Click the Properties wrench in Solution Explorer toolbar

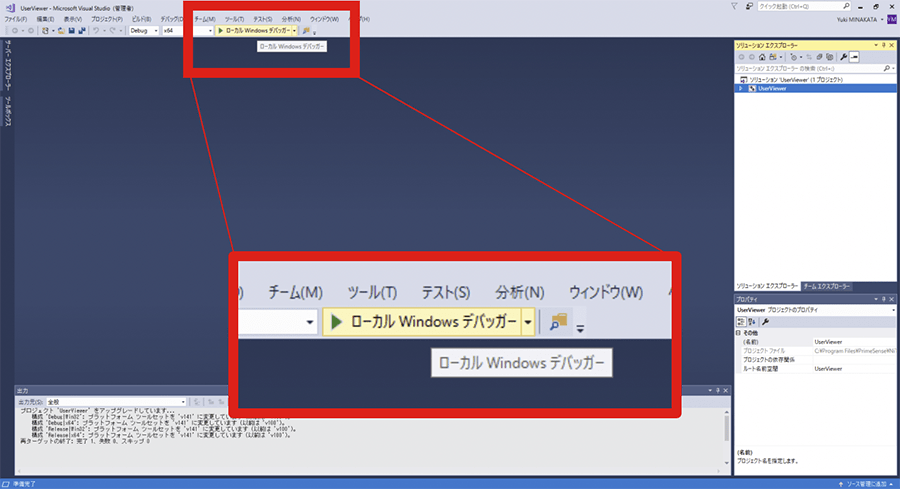[x=844, y=57]
